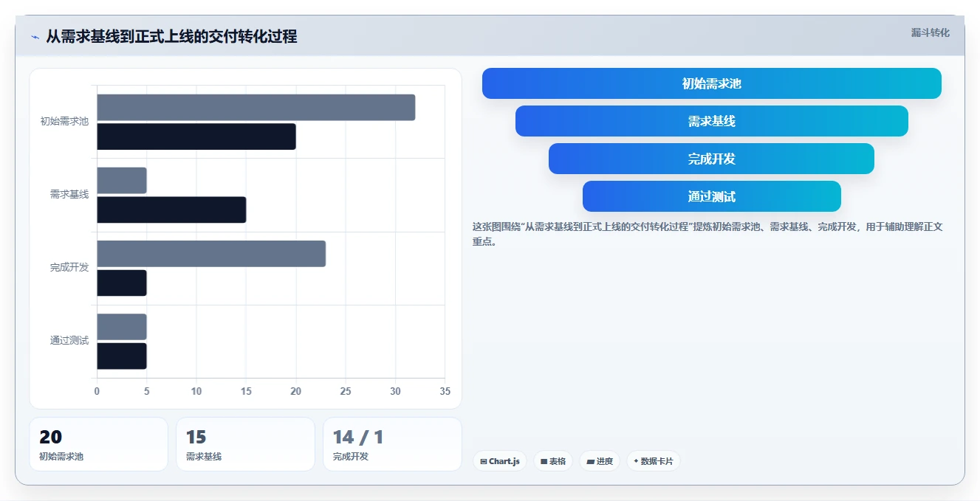Click the 进度 tag
This screenshot has width=980, height=501.
pos(600,461)
